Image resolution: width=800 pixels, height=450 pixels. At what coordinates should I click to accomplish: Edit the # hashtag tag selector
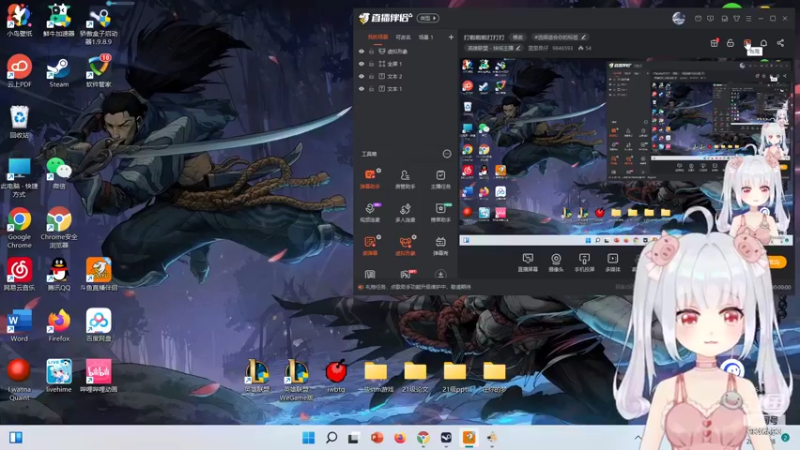coord(559,37)
